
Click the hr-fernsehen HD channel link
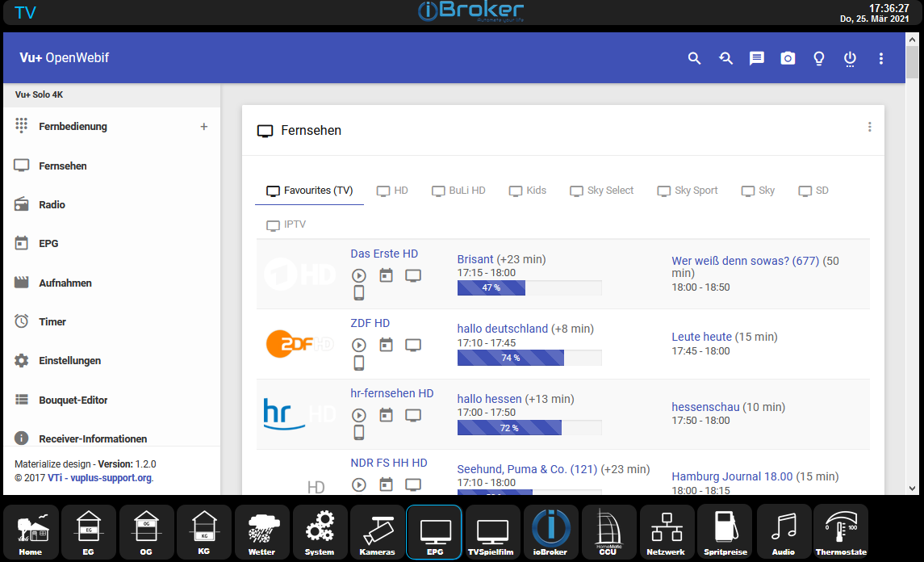(x=392, y=393)
